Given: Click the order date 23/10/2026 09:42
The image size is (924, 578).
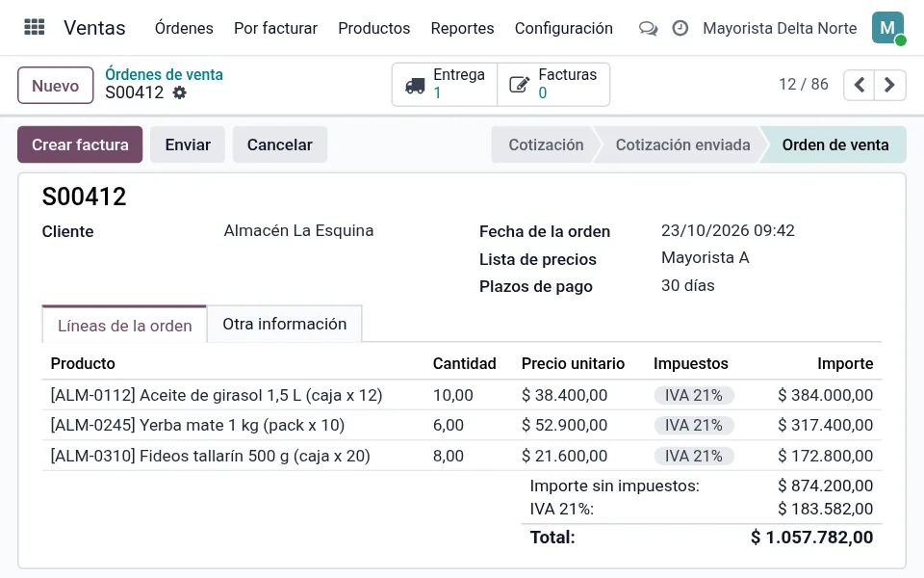Looking at the screenshot, I should pos(728,230).
